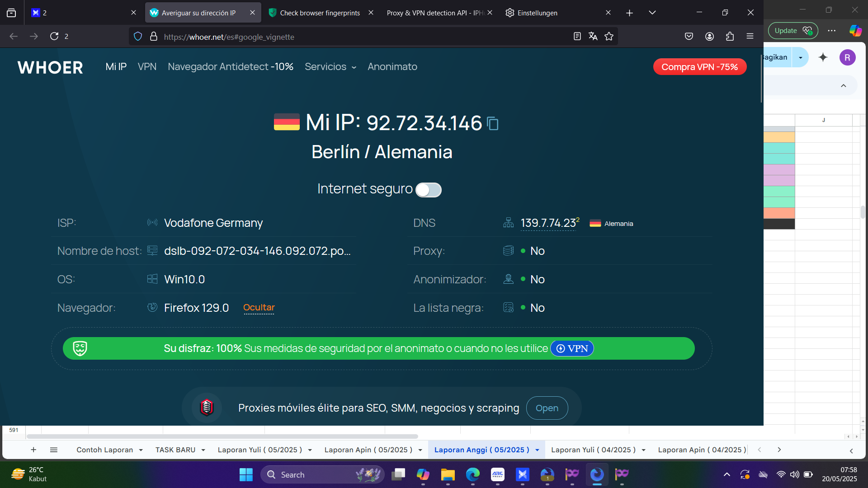
Task: Click the Windows Start button
Action: point(246,474)
